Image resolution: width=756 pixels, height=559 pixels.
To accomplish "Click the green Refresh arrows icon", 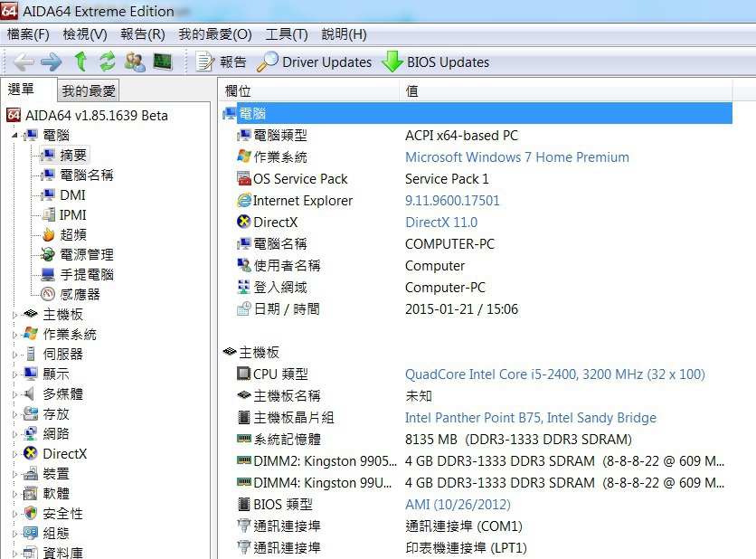I will pos(108,62).
